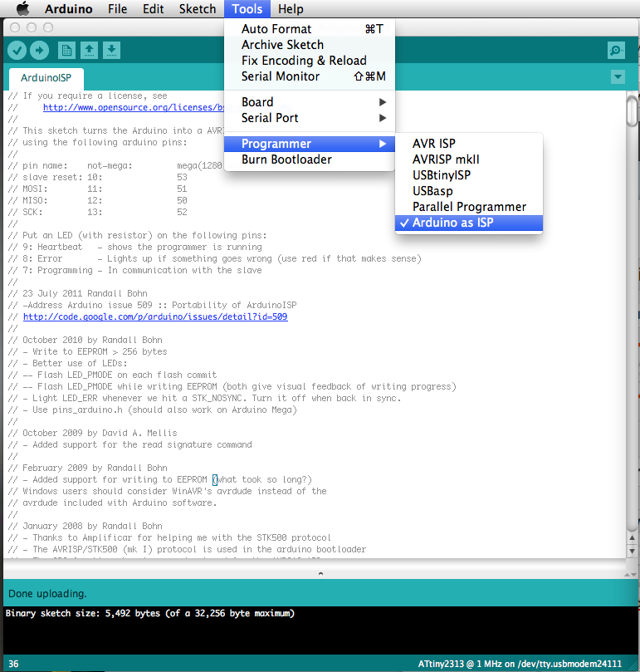Open the Help menu
Image resolution: width=640 pixels, height=672 pixels.
click(291, 8)
